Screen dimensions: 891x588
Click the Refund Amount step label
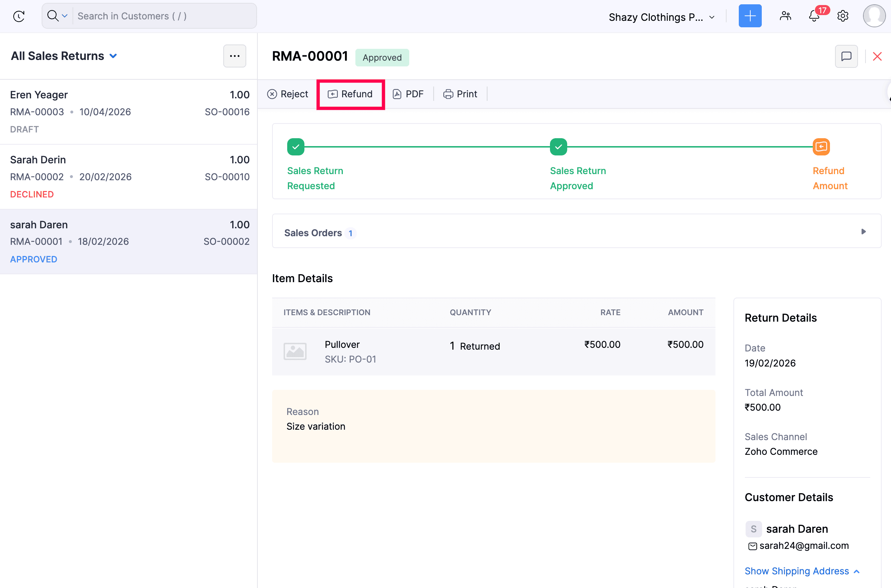[830, 178]
